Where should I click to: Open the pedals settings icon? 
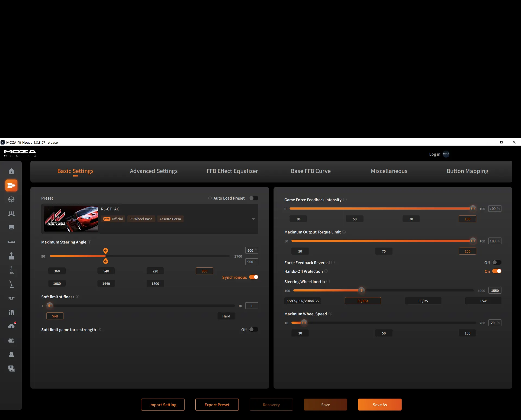tap(11, 214)
